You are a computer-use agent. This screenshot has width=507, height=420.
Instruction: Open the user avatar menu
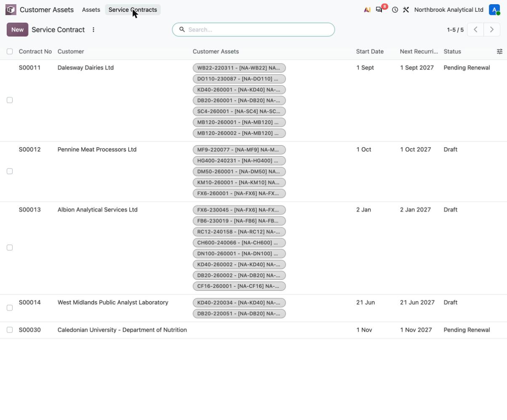(x=494, y=10)
